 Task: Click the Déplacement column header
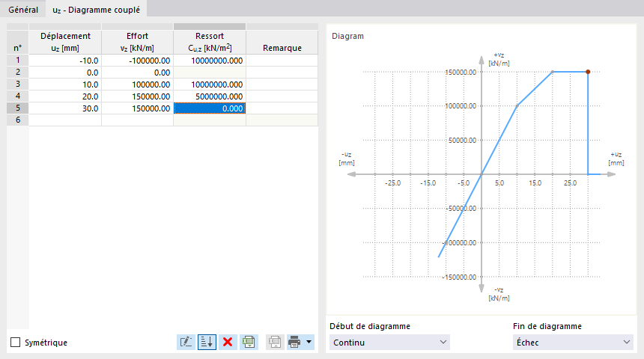point(65,42)
